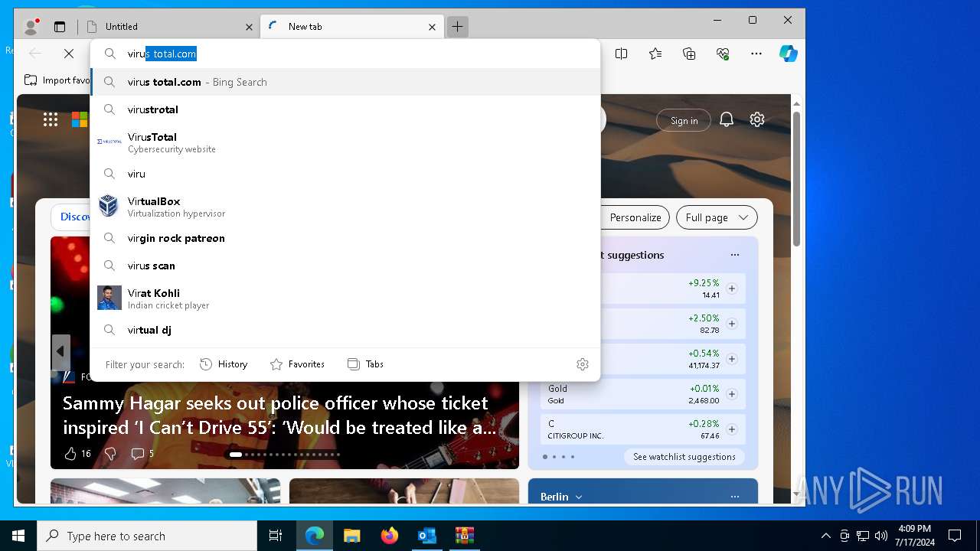Choose the 'virtual dj' suggestion

pyautogui.click(x=345, y=330)
